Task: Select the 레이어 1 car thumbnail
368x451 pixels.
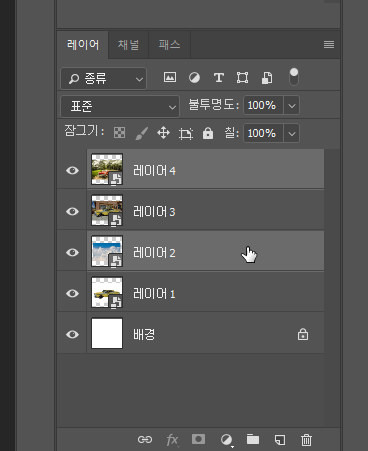Action: (x=107, y=292)
